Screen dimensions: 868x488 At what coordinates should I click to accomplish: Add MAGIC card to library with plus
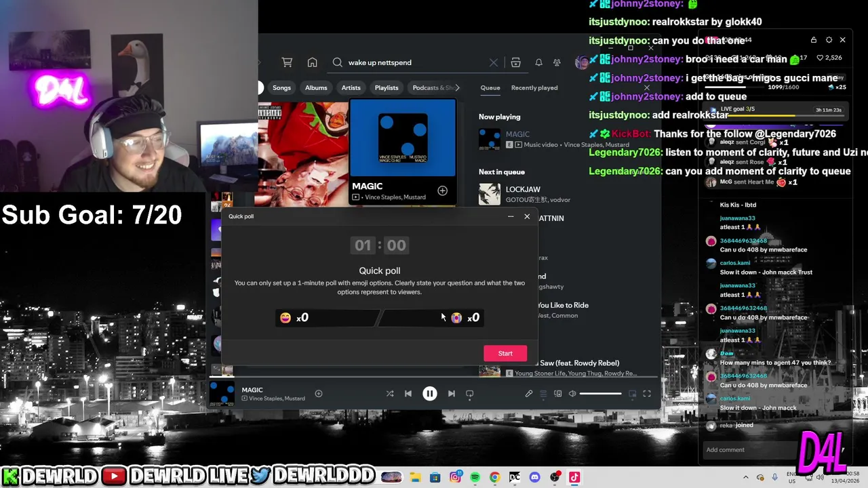tap(442, 191)
